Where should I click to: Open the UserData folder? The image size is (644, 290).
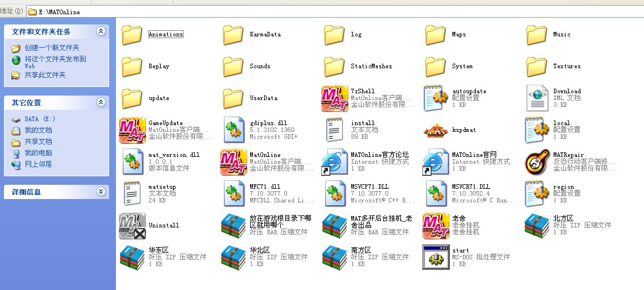(233, 98)
